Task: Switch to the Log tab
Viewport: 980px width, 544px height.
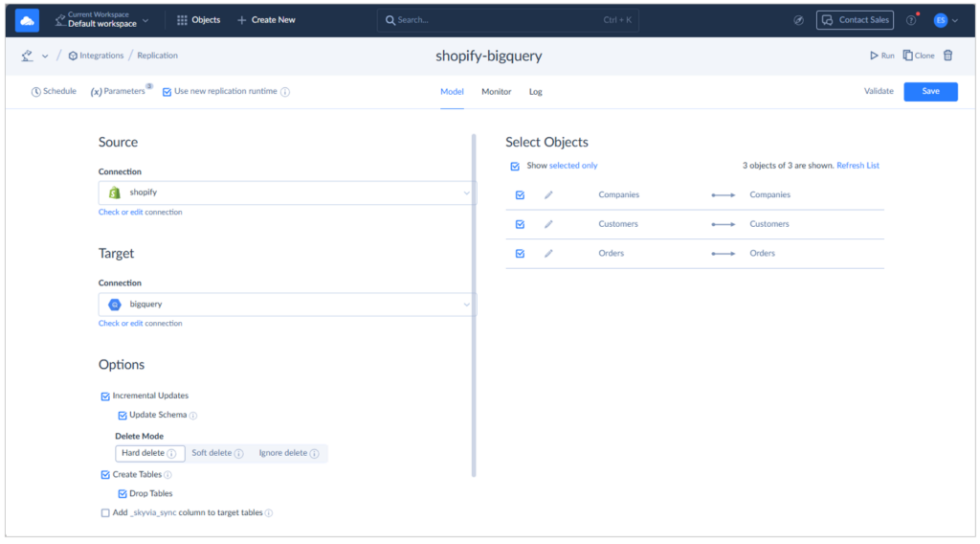Action: click(536, 92)
